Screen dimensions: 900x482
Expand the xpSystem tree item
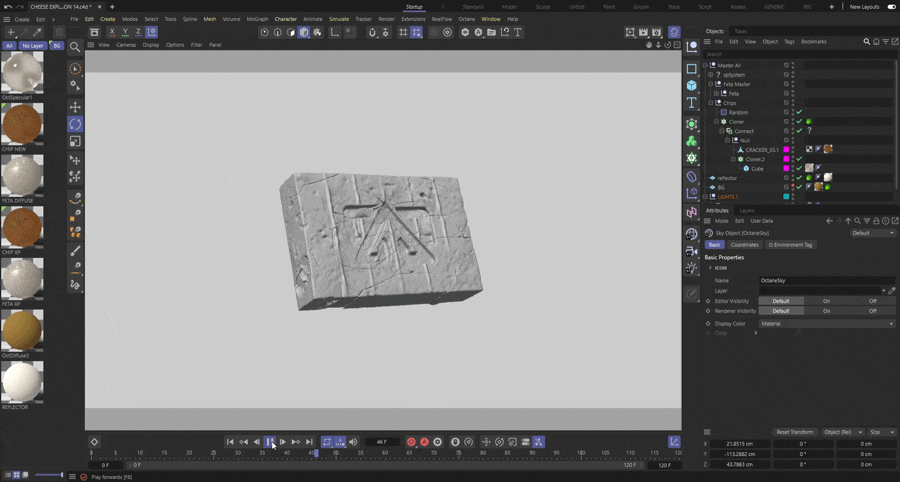tap(711, 75)
